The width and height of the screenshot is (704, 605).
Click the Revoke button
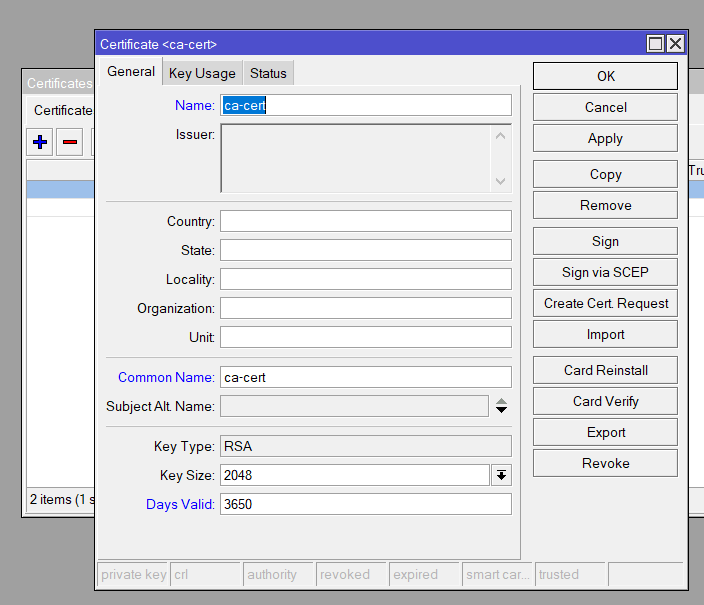click(x=605, y=463)
